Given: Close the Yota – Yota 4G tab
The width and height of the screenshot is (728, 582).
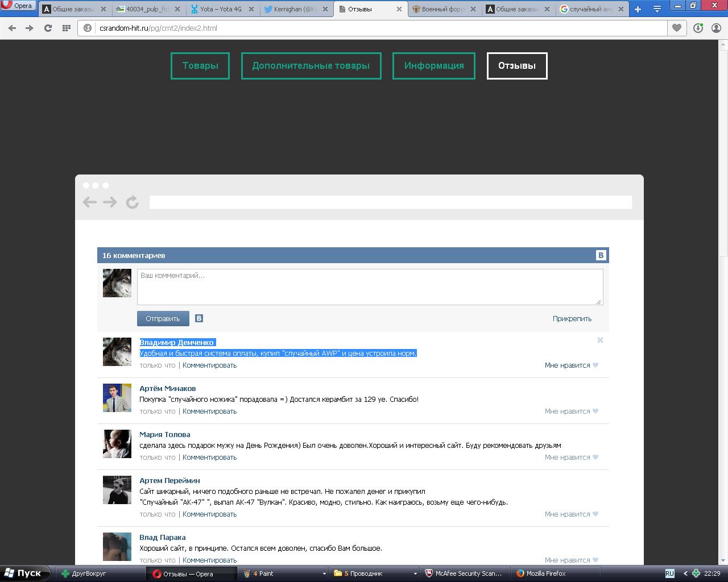Looking at the screenshot, I should pyautogui.click(x=252, y=9).
